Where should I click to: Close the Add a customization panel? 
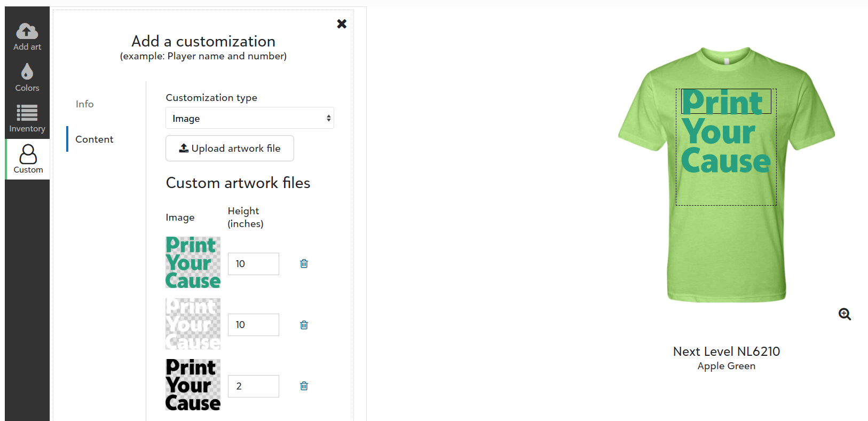coord(342,24)
